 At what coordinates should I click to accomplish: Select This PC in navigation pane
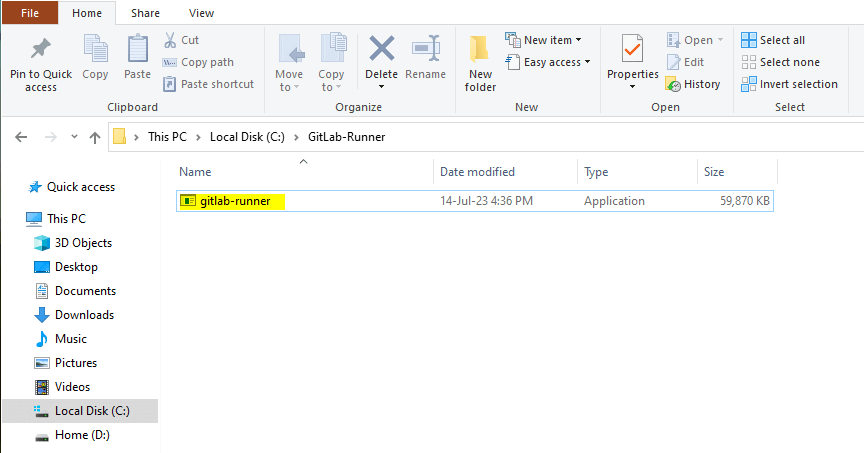pos(56,219)
